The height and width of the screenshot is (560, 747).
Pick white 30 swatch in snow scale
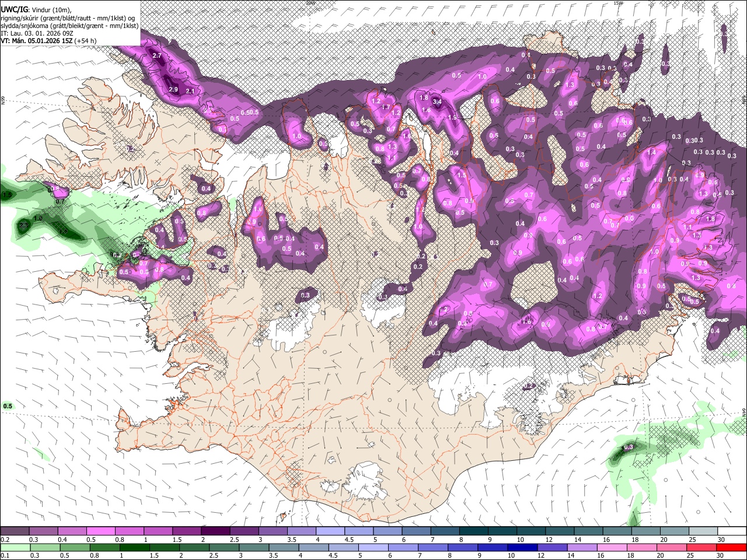(732, 531)
